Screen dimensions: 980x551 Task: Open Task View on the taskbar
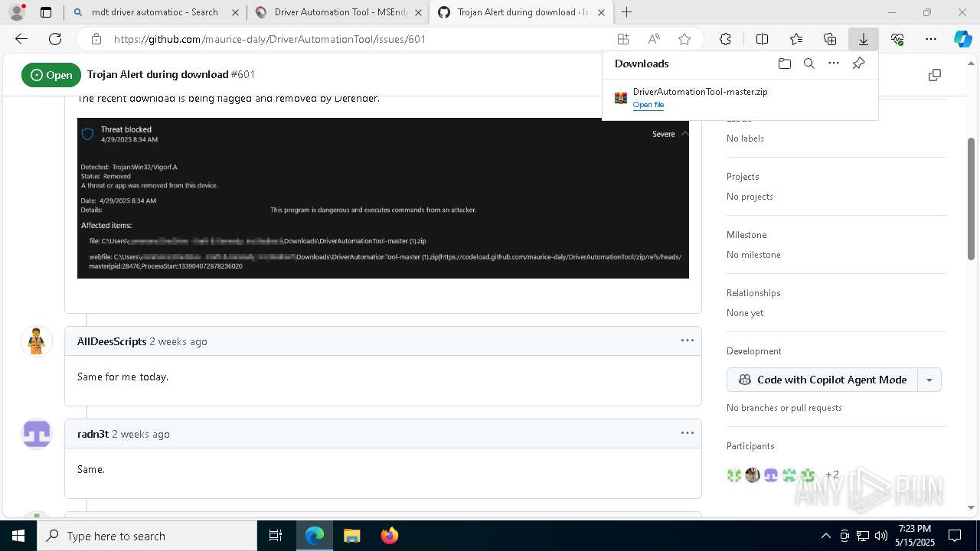tap(276, 536)
